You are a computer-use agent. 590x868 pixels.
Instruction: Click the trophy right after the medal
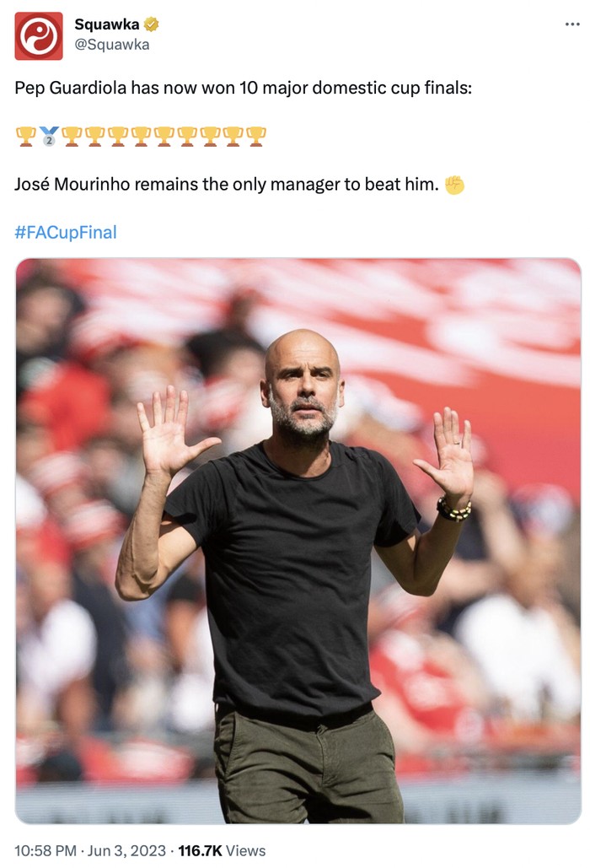coord(72,136)
